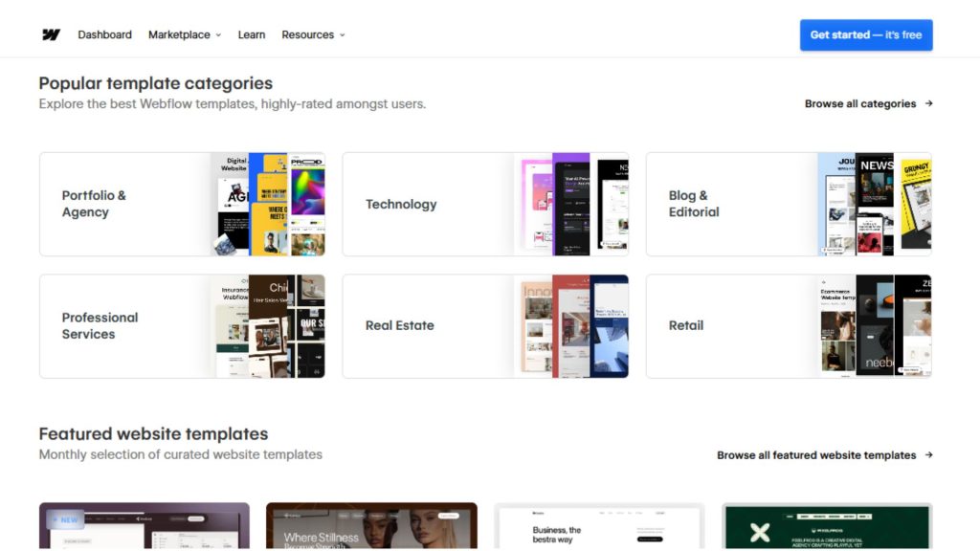Viewport: 980px width, 551px height.
Task: Click the Webflow logo icon
Action: (51, 35)
